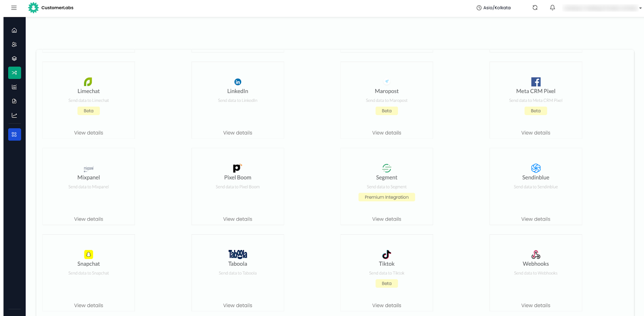This screenshot has width=644, height=316.
Task: Click the Limechat leaf icon
Action: click(88, 82)
